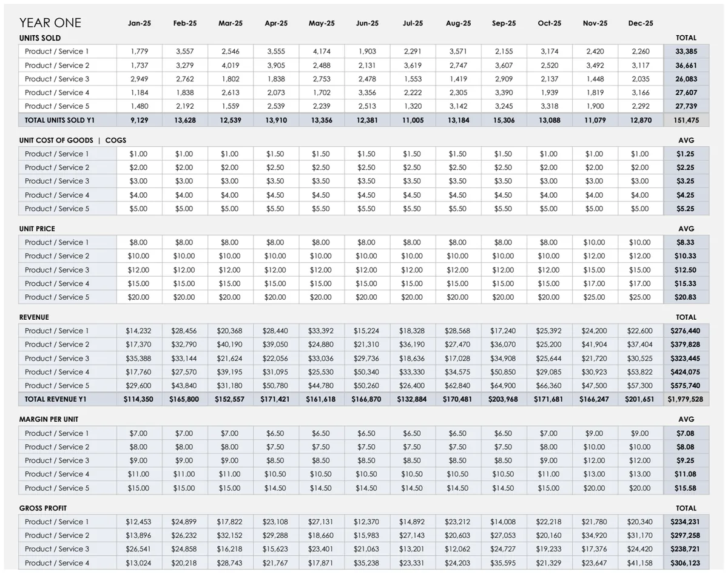The height and width of the screenshot is (574, 728).
Task: Click the UNITS SOLD section heading
Action: coord(40,38)
